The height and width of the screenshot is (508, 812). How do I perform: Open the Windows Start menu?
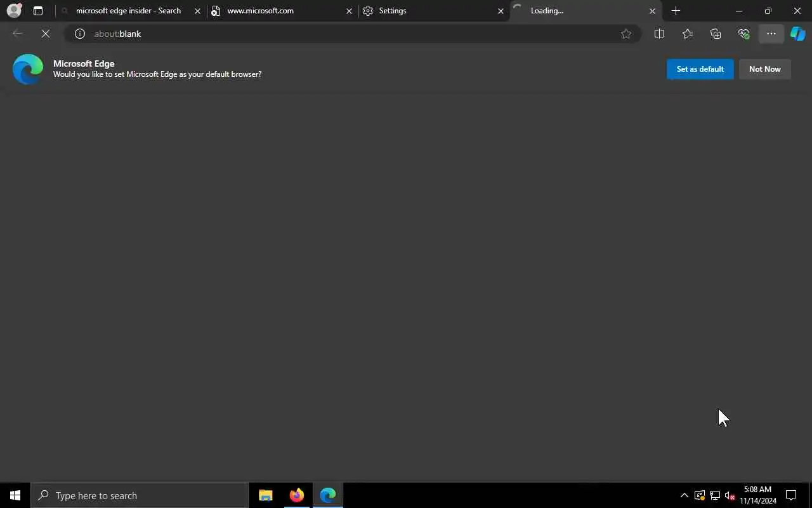click(15, 495)
